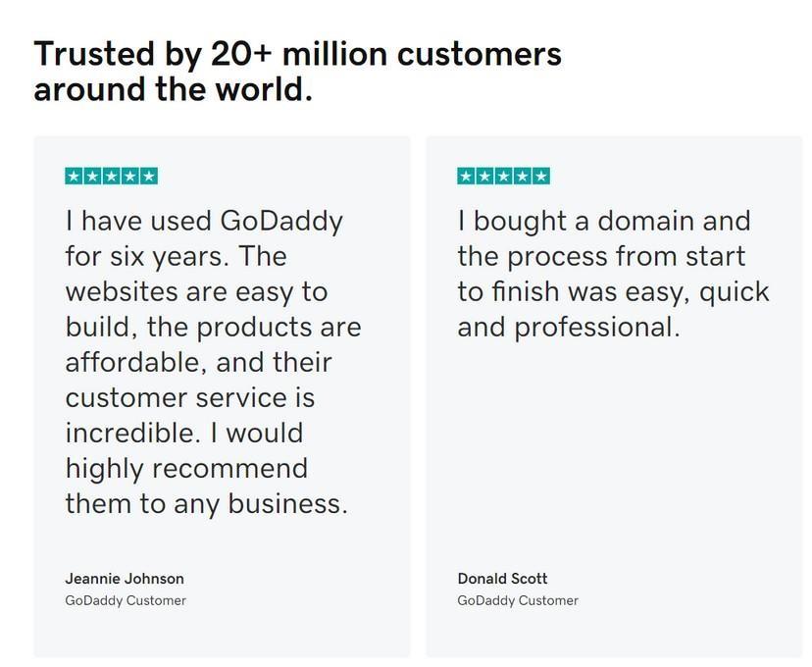812x667 pixels.
Task: Click GoDaddy Customer label under Donald Scott
Action: [x=518, y=600]
